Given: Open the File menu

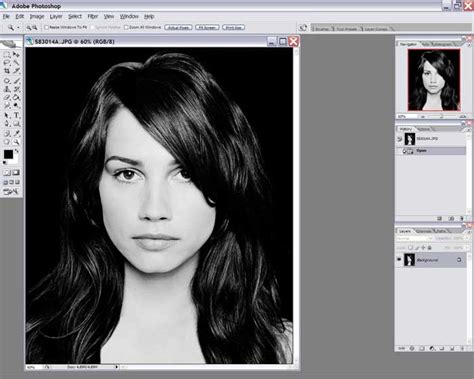Looking at the screenshot, I should point(6,16).
